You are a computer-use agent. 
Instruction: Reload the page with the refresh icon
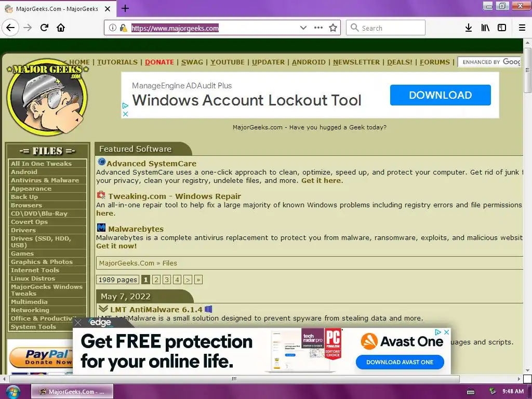[45, 28]
